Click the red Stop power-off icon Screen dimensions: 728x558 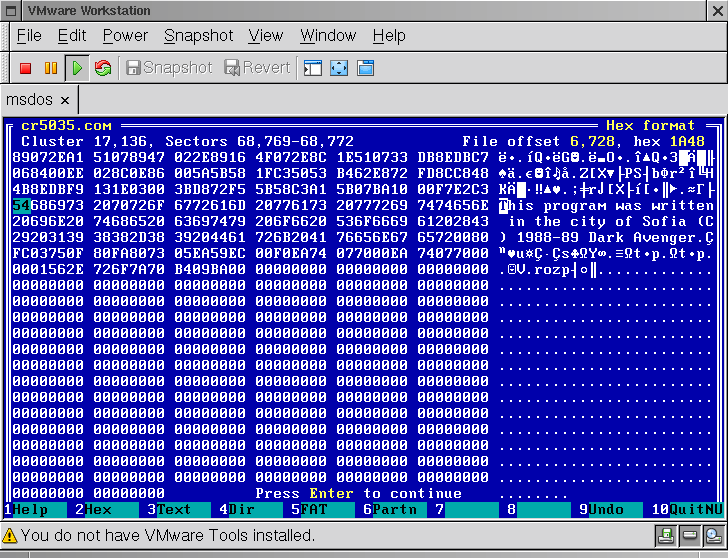(x=26, y=68)
